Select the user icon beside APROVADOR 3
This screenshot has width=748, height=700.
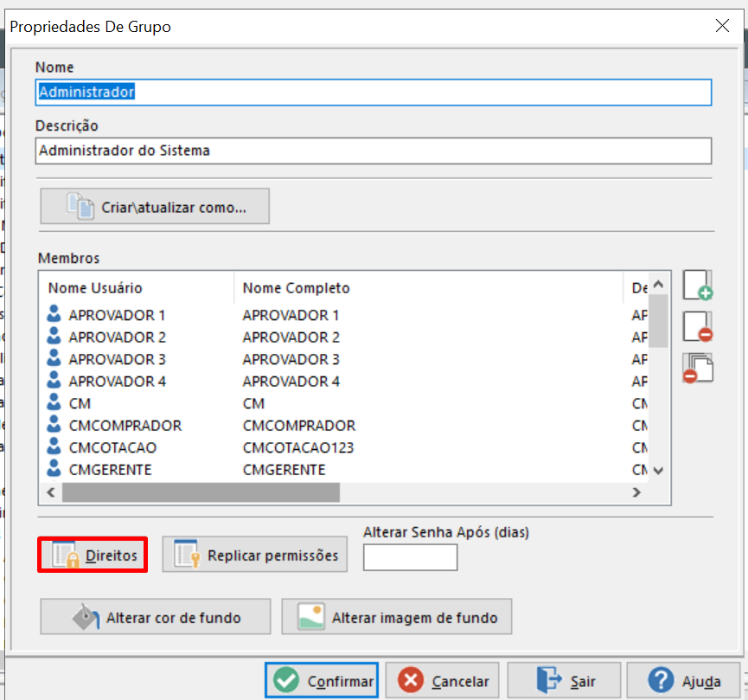[54, 358]
